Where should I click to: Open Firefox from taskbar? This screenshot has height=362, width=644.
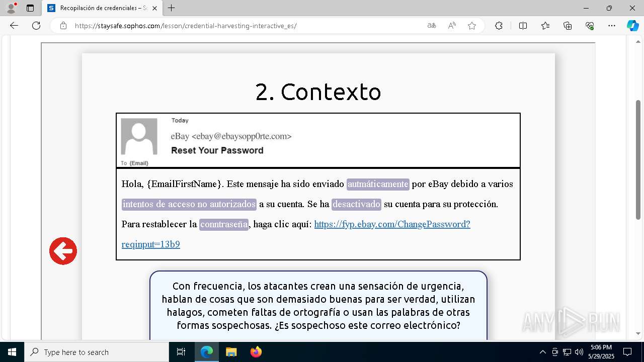tap(256, 352)
